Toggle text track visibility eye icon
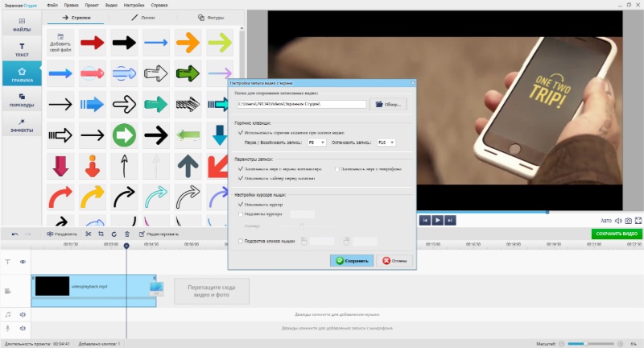Image resolution: width=644 pixels, height=348 pixels. (x=23, y=262)
